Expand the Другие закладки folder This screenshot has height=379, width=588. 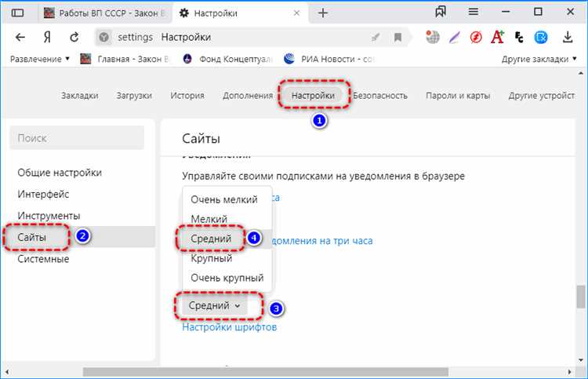539,59
